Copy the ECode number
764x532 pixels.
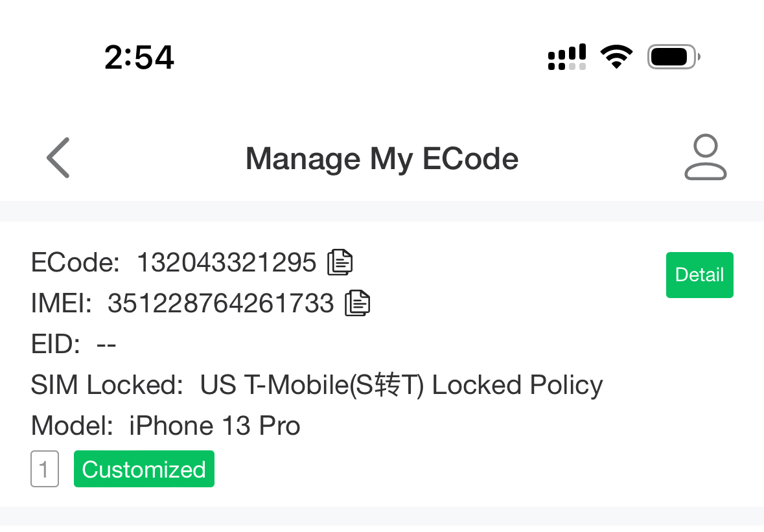[x=340, y=262]
